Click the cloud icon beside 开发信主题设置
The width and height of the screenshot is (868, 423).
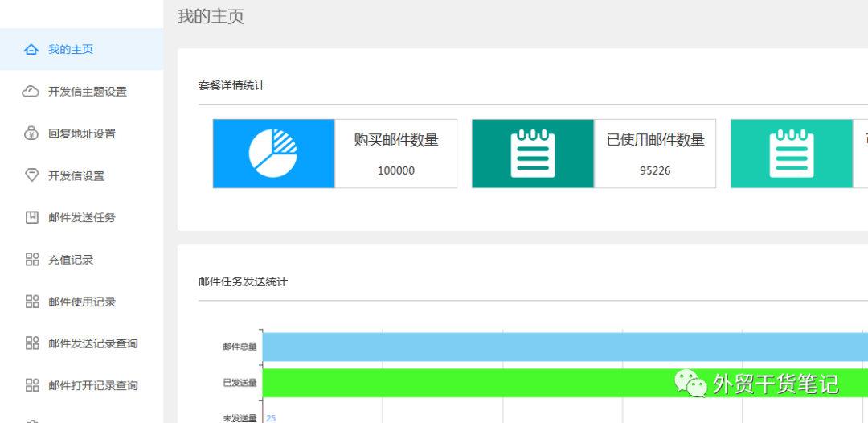[31, 92]
